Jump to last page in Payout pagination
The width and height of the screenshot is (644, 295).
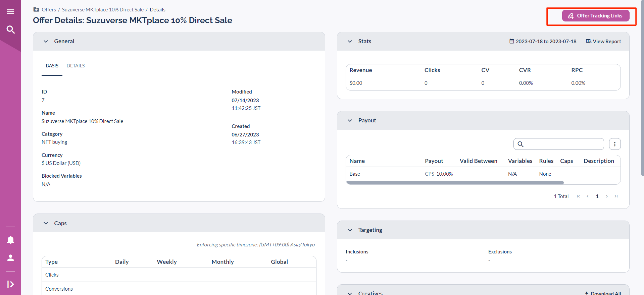[x=616, y=196]
